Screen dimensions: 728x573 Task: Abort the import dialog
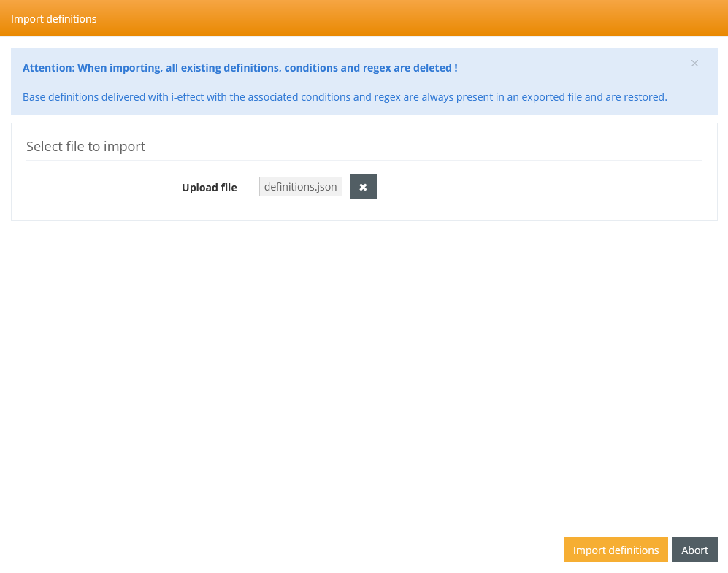[x=694, y=550]
